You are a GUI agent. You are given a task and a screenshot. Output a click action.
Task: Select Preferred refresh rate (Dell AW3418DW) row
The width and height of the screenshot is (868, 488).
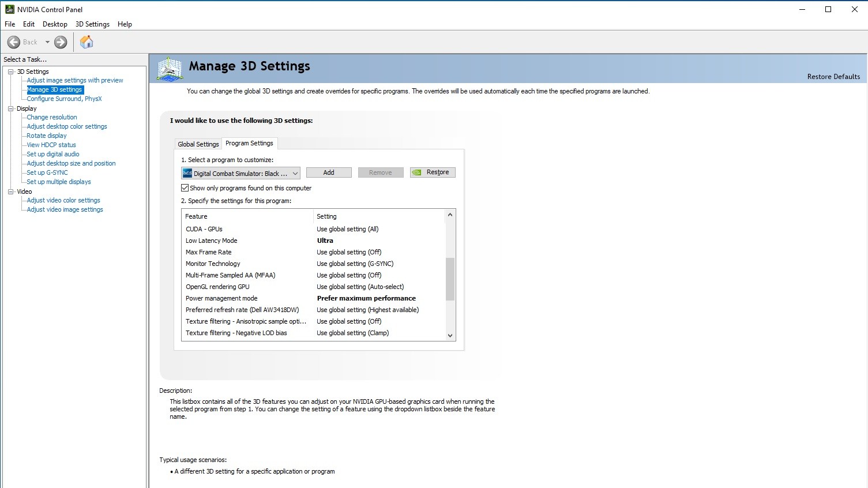314,310
